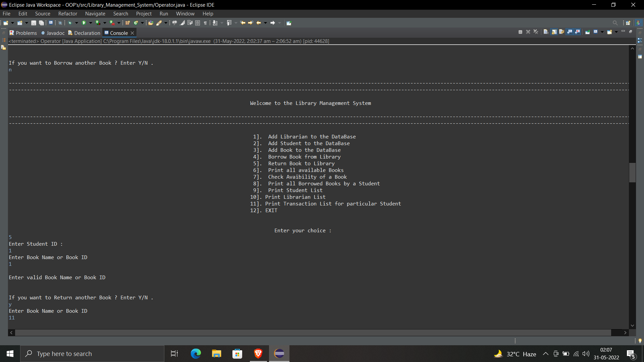Toggle Word Wrap in console toolbar

pyautogui.click(x=561, y=32)
